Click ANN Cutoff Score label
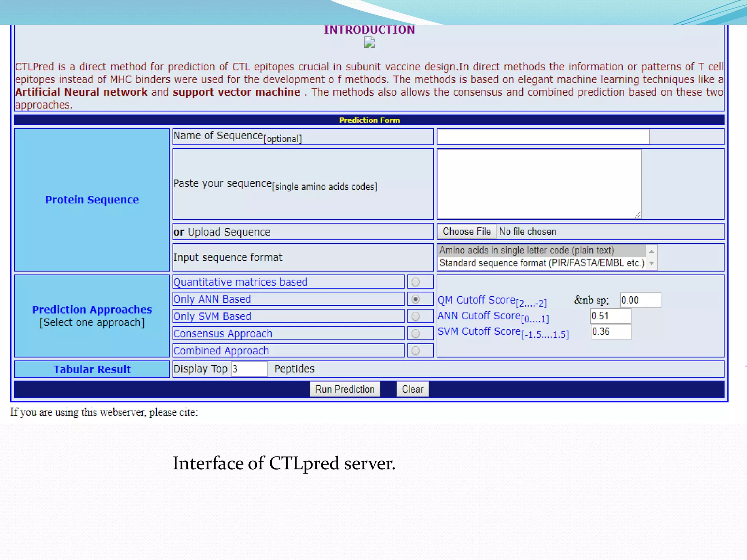The width and height of the screenshot is (747, 560). coord(493,316)
